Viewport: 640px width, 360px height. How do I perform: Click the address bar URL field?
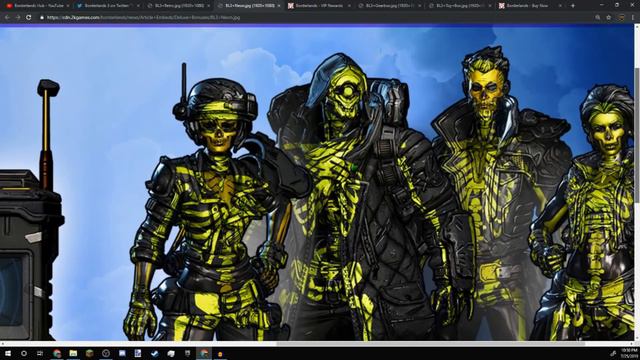click(314, 18)
